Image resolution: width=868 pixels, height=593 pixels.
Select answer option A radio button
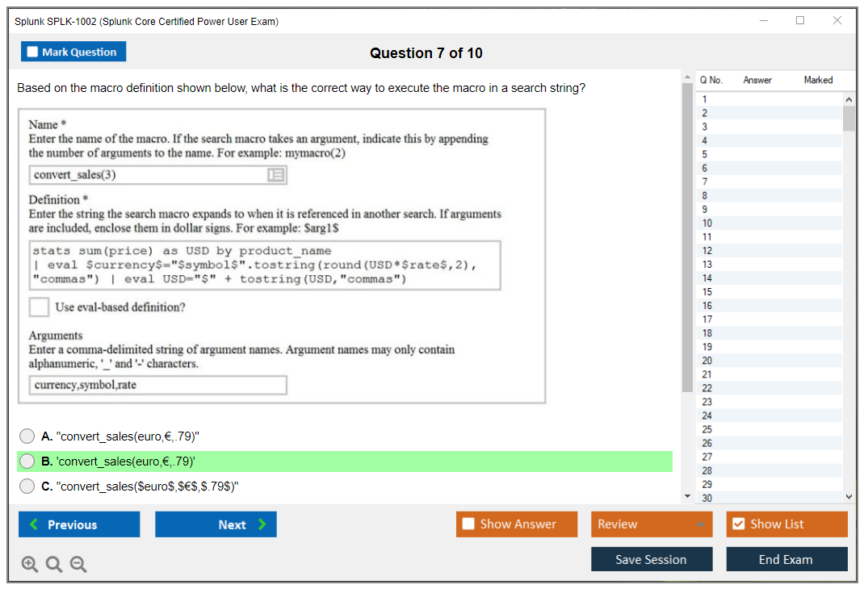[27, 436]
